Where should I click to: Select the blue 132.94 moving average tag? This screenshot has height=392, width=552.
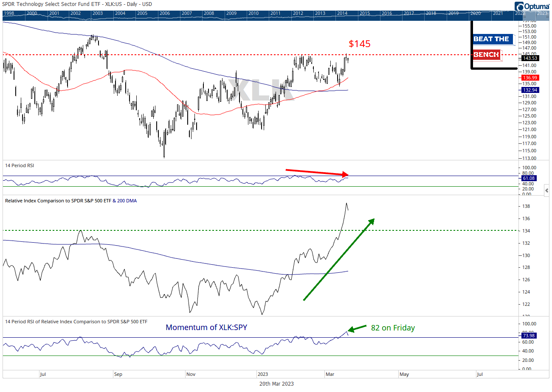point(529,90)
